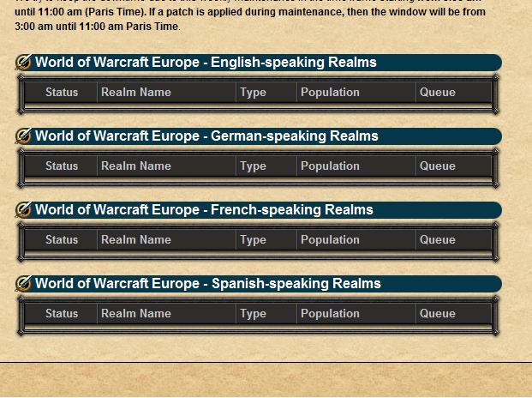Click Queue header in Spanish realms table
Image resolution: width=532 pixels, height=398 pixels.
(x=438, y=313)
